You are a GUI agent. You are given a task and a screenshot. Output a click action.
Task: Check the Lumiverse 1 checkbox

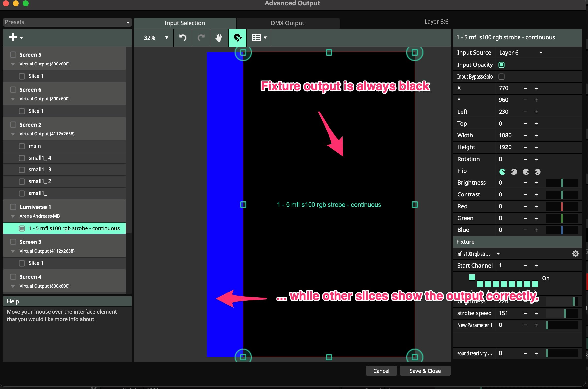click(13, 207)
